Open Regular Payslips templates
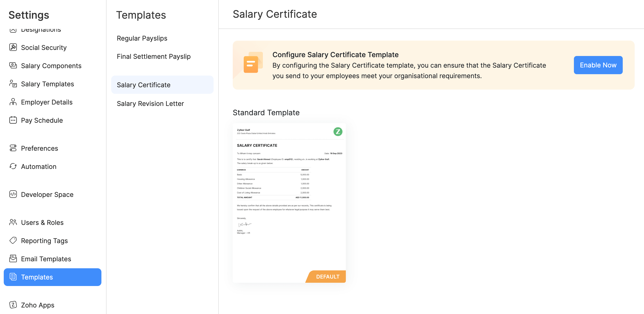This screenshot has height=314, width=644. pos(142,38)
